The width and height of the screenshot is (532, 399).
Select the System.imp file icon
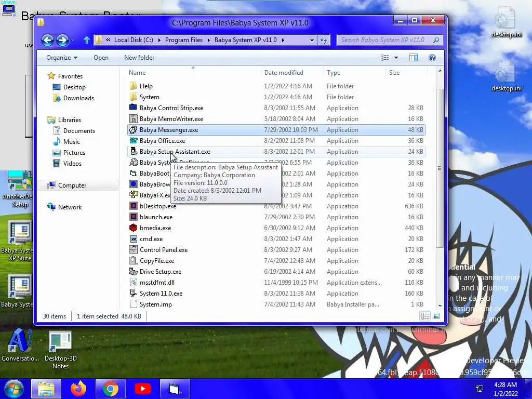[x=134, y=304]
